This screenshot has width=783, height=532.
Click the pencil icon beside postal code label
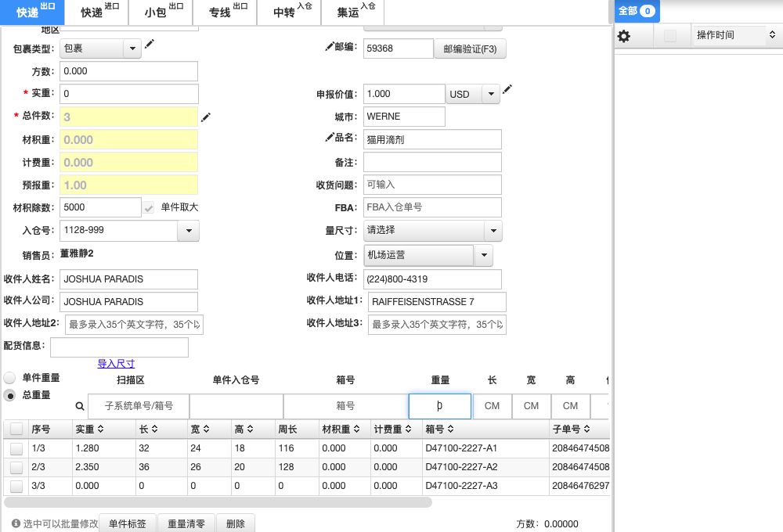click(330, 46)
